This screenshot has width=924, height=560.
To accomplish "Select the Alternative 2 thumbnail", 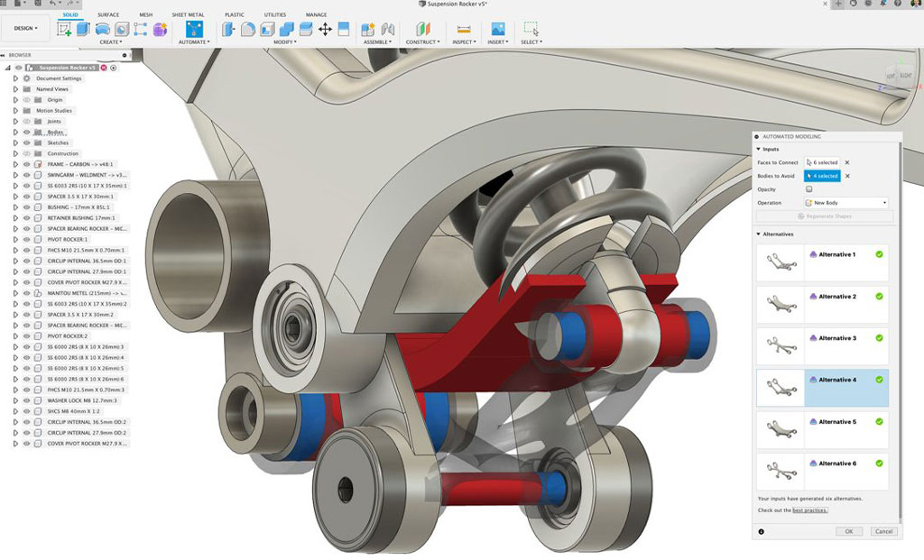I will click(781, 305).
